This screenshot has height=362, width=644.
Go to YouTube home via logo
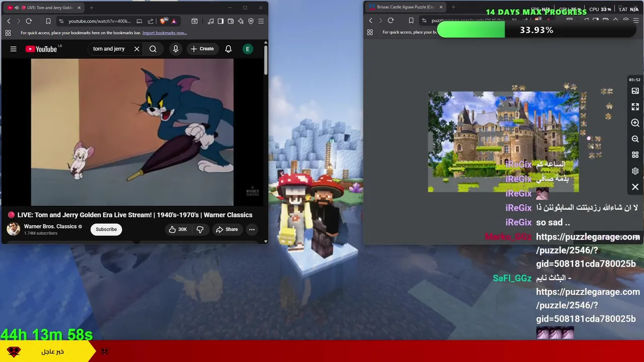pyautogui.click(x=41, y=49)
